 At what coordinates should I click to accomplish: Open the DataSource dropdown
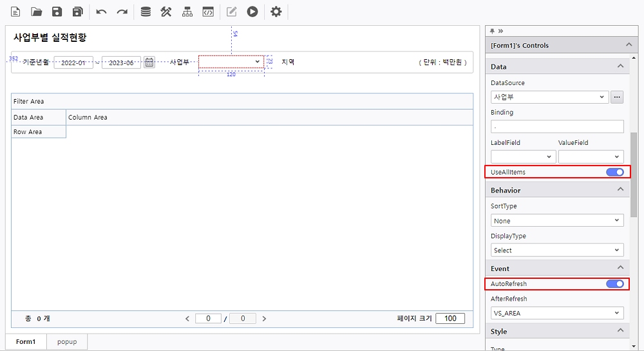coord(549,97)
